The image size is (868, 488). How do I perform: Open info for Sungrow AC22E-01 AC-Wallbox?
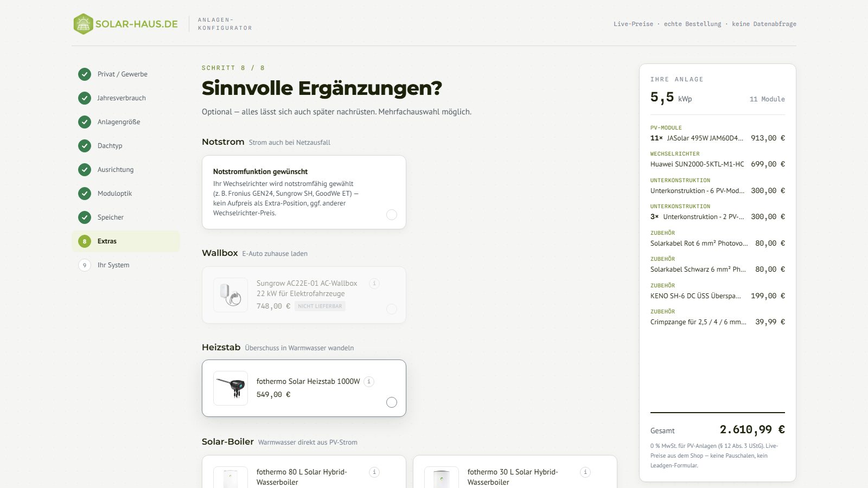[374, 283]
